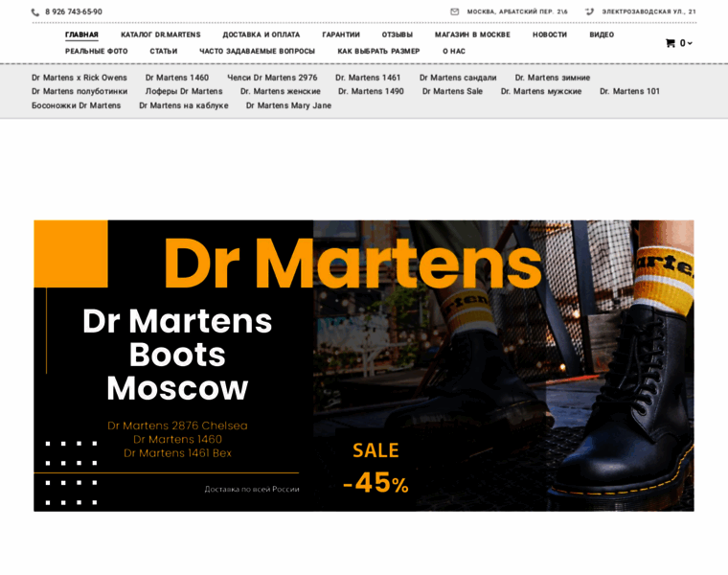Click the phone handset icon
Image resolution: width=728 pixels, height=575 pixels.
coord(35,12)
